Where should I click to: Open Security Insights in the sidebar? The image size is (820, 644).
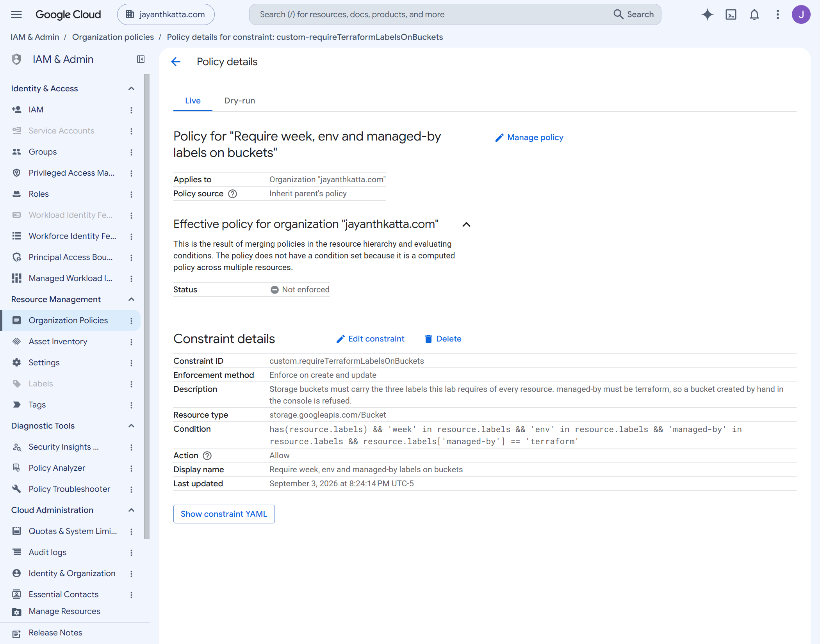(x=64, y=447)
